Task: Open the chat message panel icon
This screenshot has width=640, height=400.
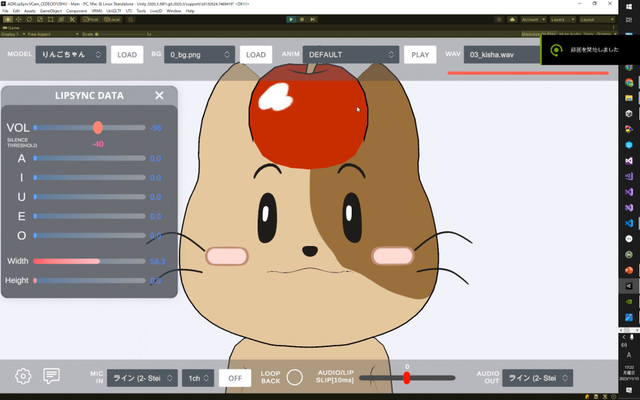Action: 52,377
